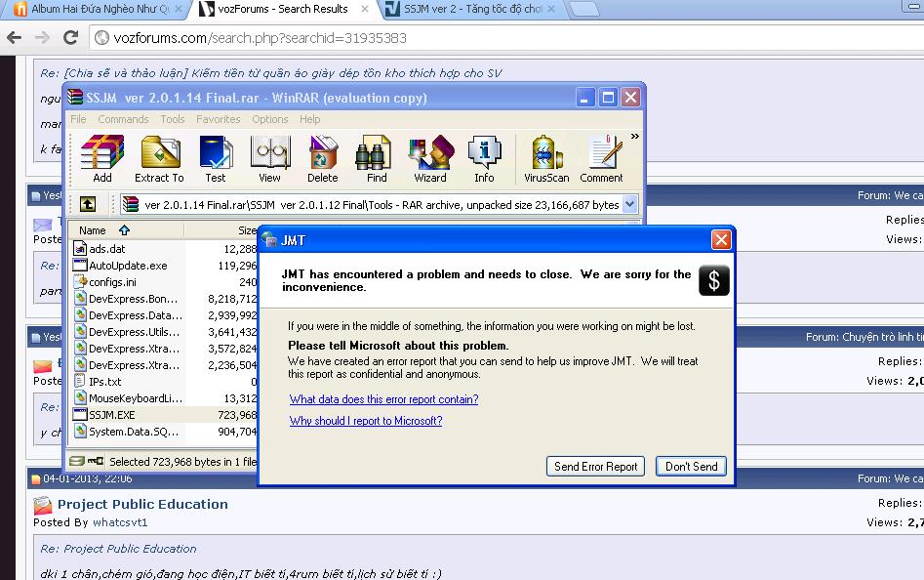Viewport: 924px width, 580px height.
Task: Run VirusScan from WinRAR toolbar
Action: point(546,158)
